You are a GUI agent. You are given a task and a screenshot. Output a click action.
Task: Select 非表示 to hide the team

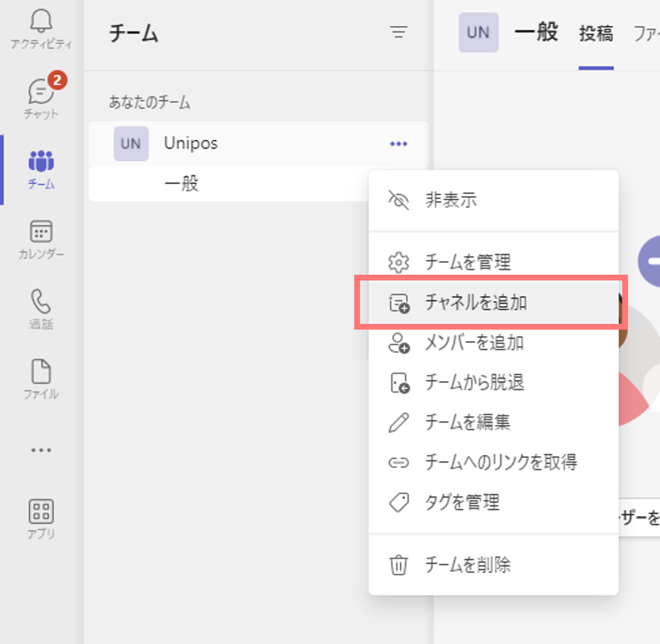tap(493, 200)
